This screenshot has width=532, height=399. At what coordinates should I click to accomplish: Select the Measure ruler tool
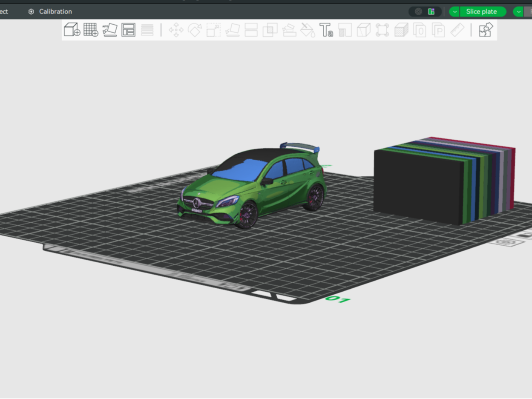coord(457,30)
